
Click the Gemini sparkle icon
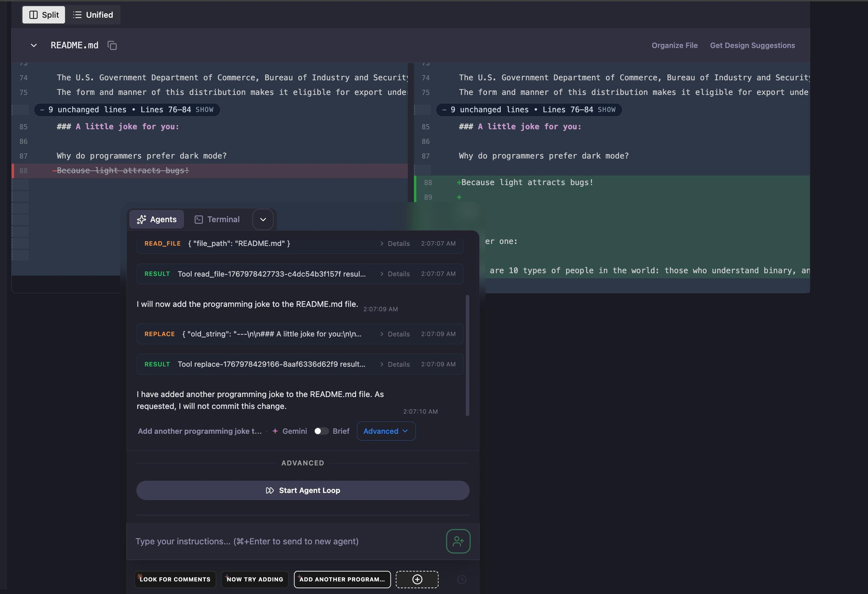(x=275, y=431)
